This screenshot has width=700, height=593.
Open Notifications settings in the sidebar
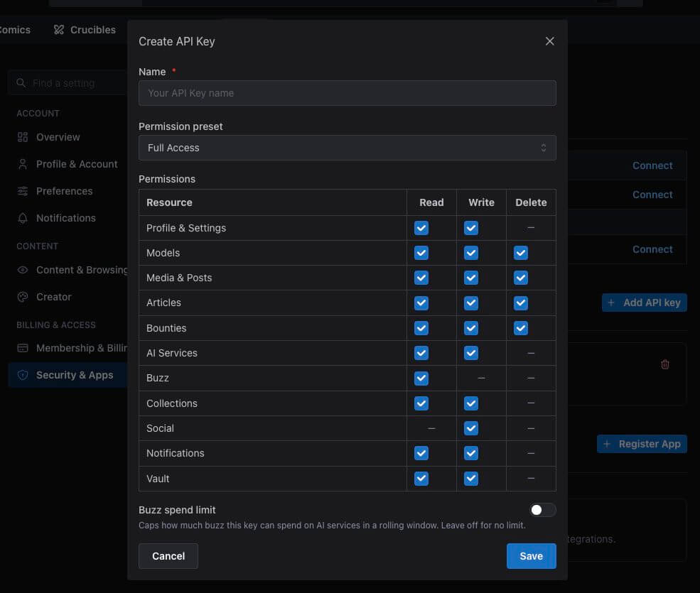[68, 218]
